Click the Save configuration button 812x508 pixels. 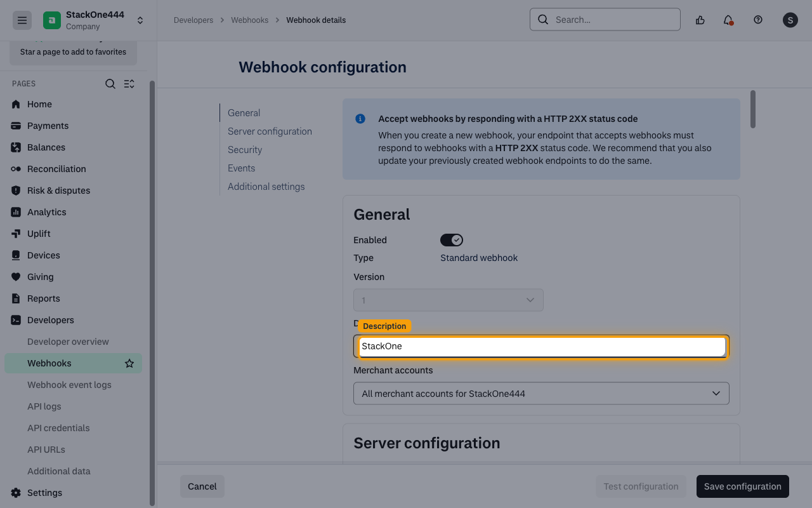tap(743, 486)
